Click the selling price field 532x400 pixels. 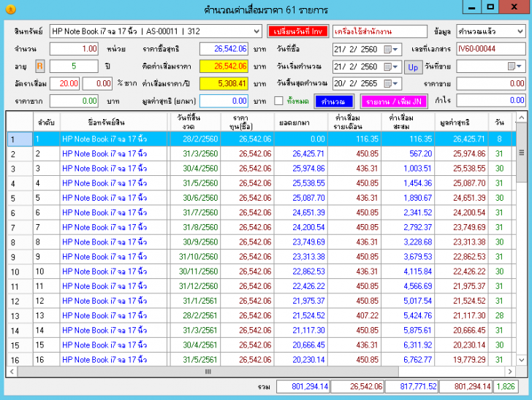(x=491, y=83)
